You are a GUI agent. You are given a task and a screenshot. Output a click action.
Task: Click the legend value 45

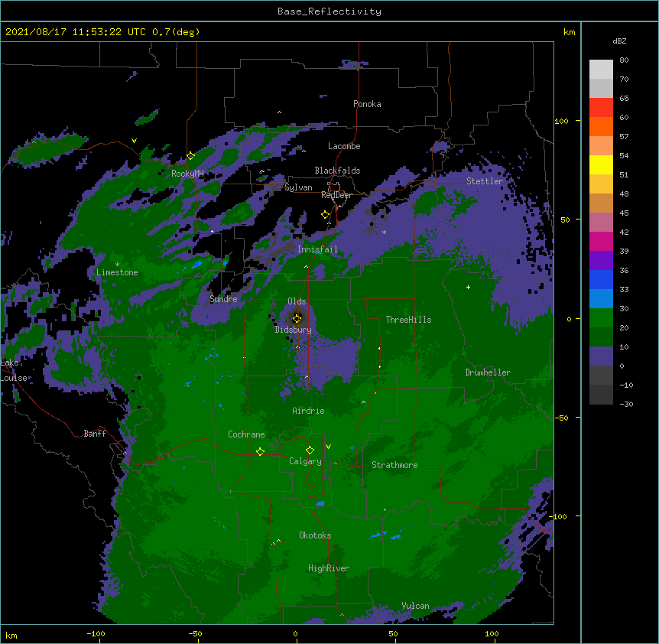[624, 213]
